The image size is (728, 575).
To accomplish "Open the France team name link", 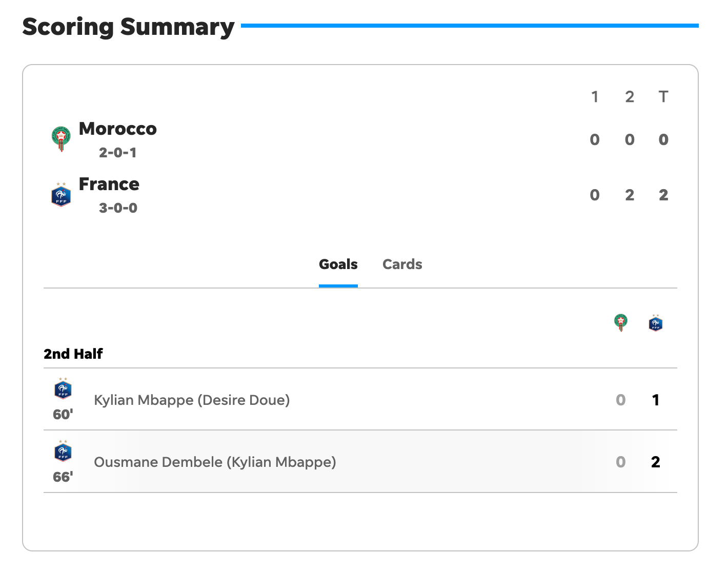I will (x=109, y=184).
